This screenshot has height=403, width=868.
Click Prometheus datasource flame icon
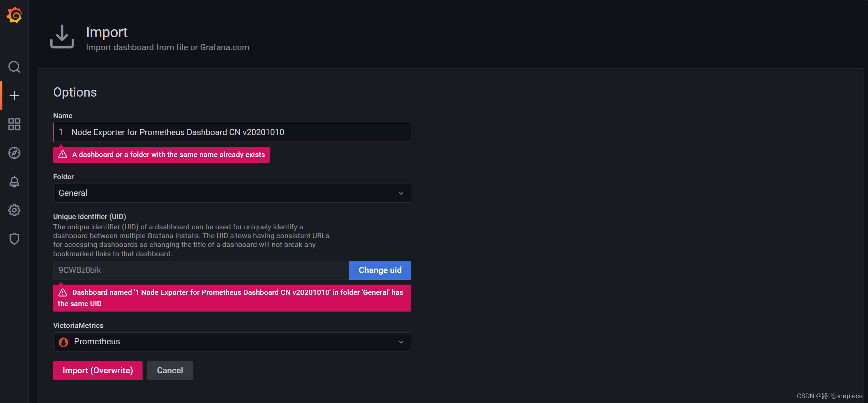coord(63,342)
